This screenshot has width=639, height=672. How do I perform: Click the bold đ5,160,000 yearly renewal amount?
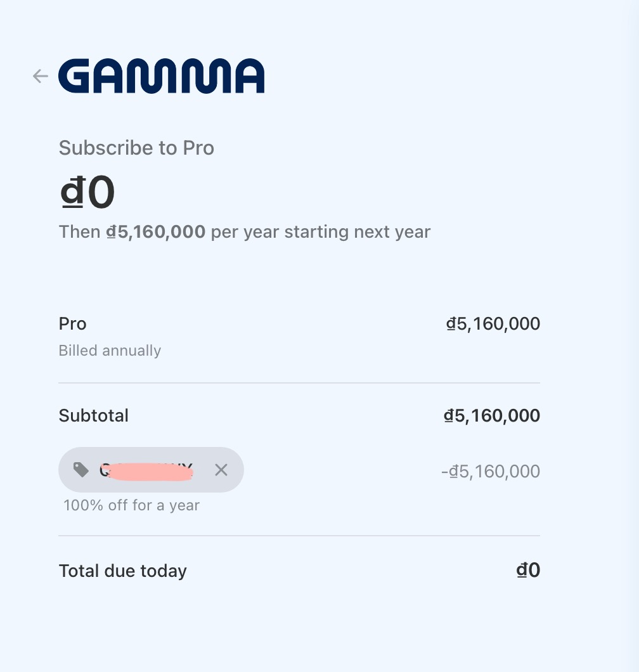tap(156, 232)
